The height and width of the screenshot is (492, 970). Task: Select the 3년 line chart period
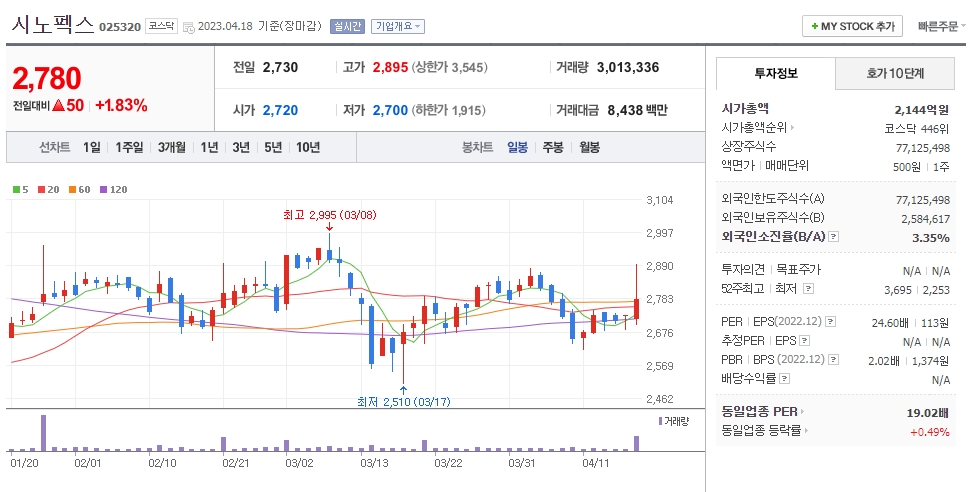[241, 148]
